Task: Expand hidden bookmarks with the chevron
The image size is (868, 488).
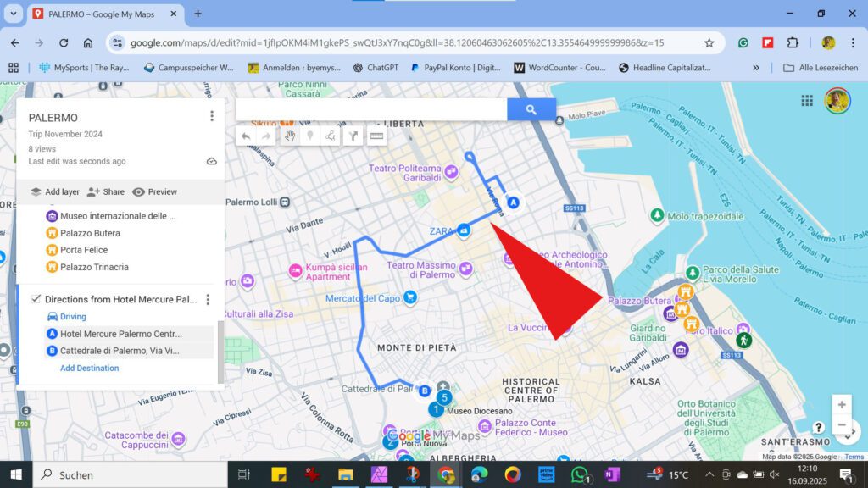Action: point(755,66)
